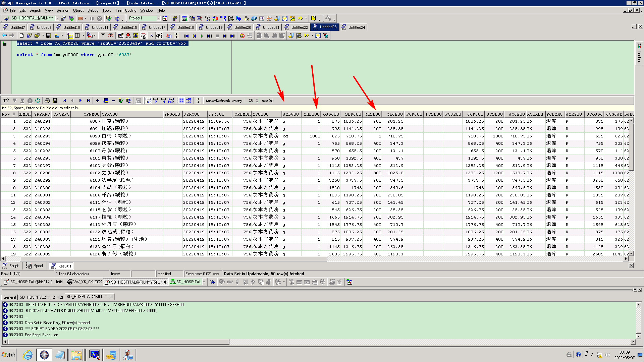644x362 pixels.
Task: Click the save disk icon in editor toolbar
Action: (x=49, y=36)
